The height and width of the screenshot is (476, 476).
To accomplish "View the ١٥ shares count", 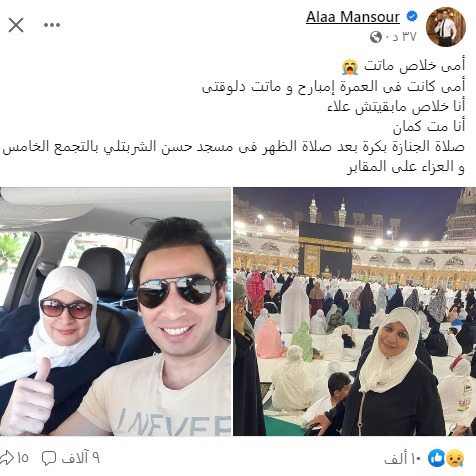I will pos(22,458).
